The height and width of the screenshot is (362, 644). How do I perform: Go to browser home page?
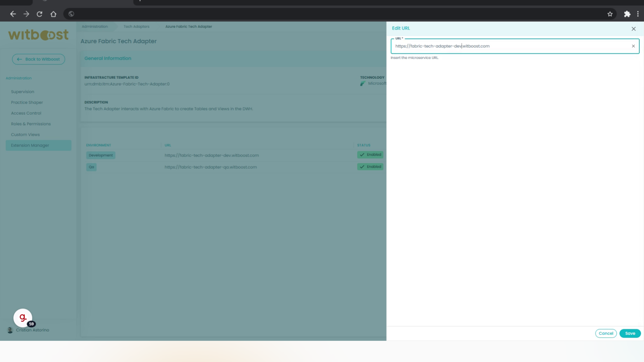pos(53,14)
